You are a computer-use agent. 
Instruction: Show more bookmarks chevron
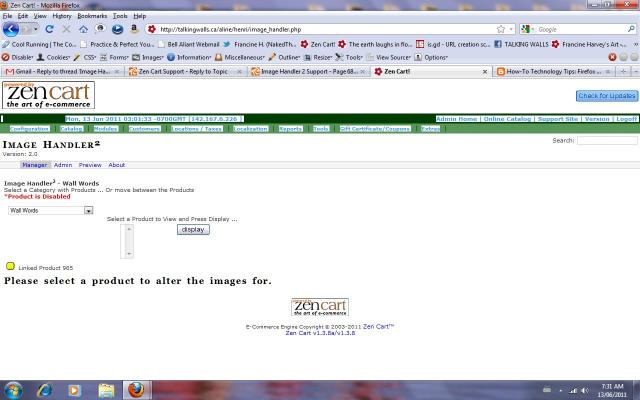(636, 44)
